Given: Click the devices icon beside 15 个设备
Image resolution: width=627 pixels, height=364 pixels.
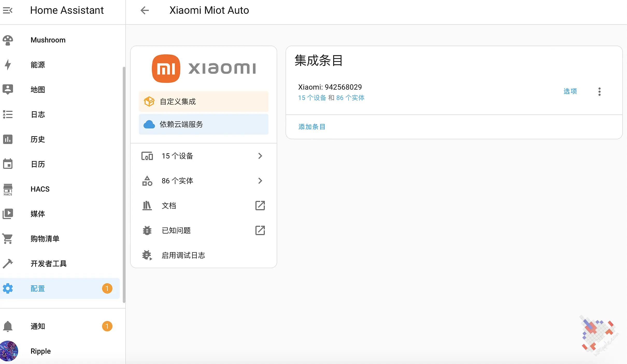Looking at the screenshot, I should point(147,156).
